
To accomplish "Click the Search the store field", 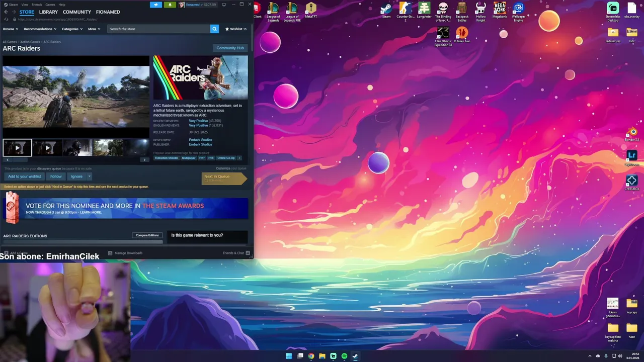I will tap(159, 29).
